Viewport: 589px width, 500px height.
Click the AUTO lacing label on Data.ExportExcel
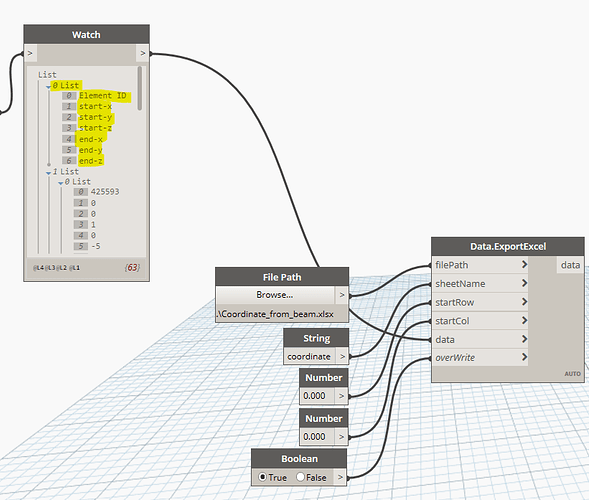pos(572,374)
